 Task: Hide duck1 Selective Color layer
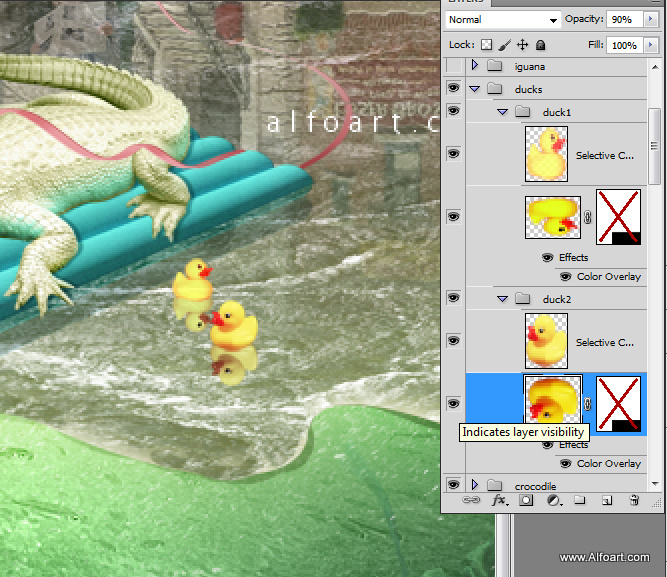click(x=453, y=153)
